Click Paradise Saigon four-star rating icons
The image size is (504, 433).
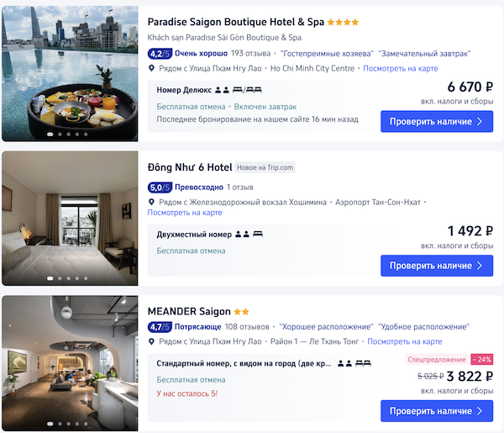343,22
